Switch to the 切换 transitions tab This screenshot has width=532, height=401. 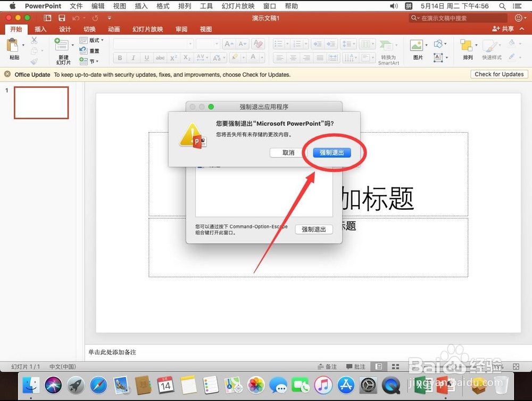[x=89, y=29]
